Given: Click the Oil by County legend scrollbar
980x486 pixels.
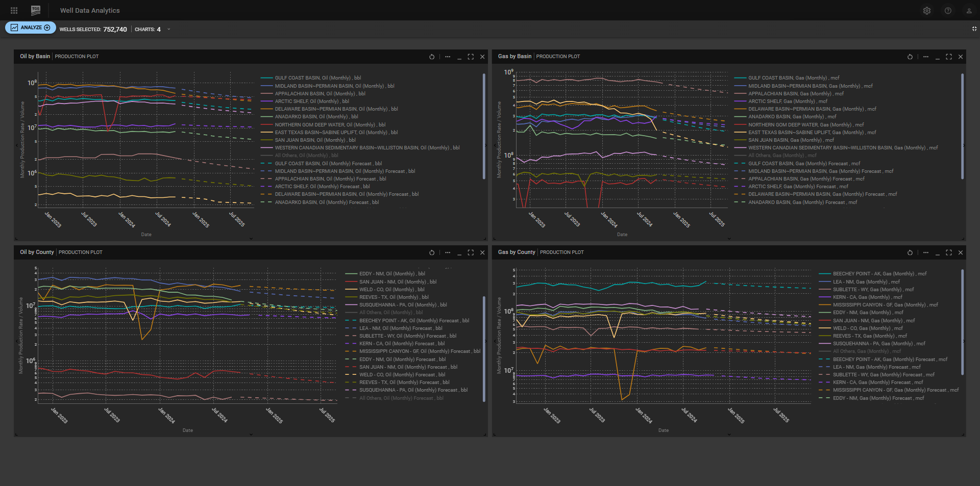Looking at the screenshot, I should [484, 349].
